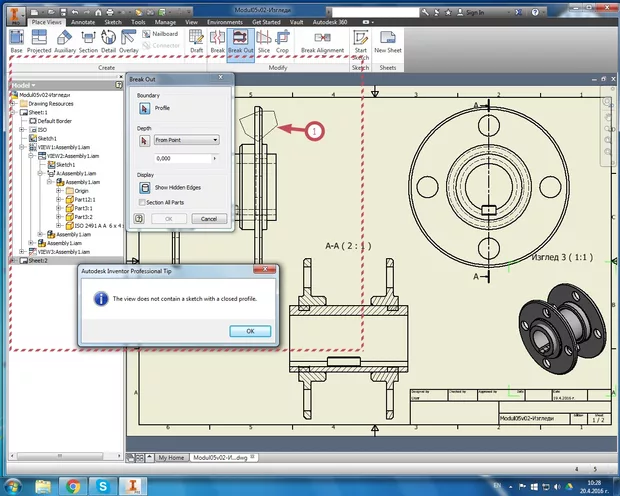Open Google Chrome from the taskbar
This screenshot has height=496, width=620.
pos(72,485)
